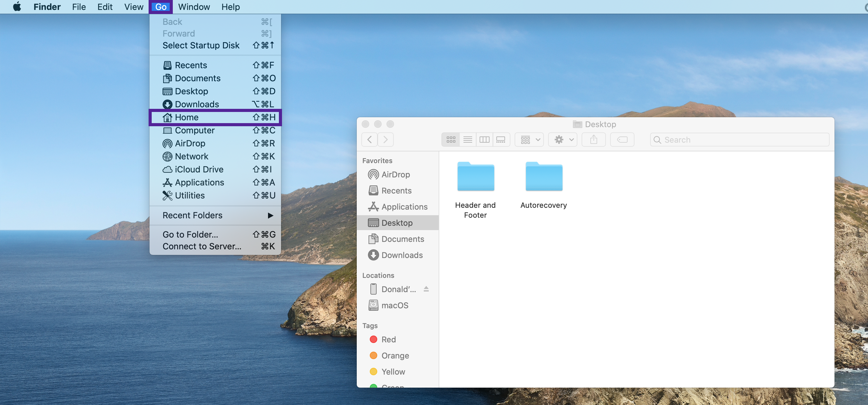Open the gear Action menu dropdown
Image resolution: width=868 pixels, height=405 pixels.
[x=563, y=140]
